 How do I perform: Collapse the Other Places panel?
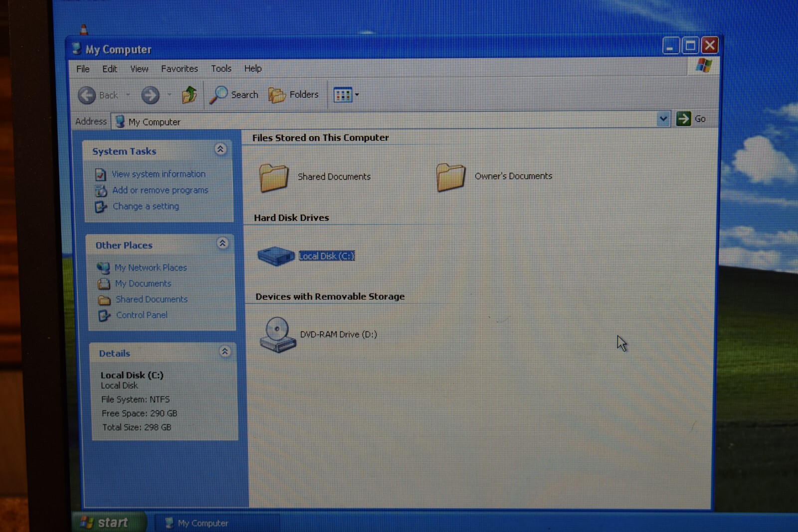point(222,243)
